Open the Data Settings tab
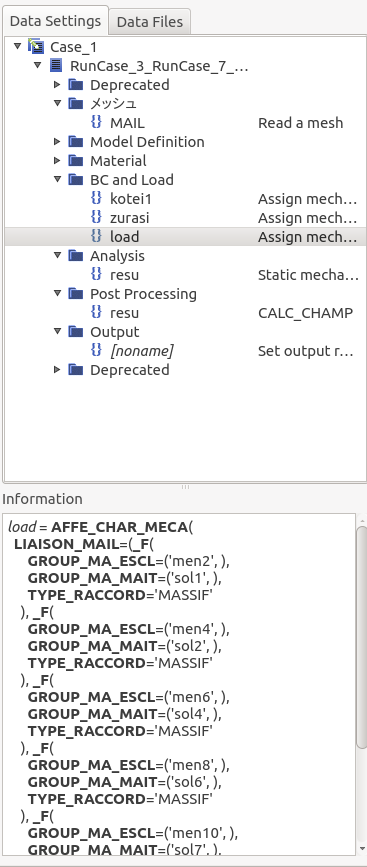 55,21
